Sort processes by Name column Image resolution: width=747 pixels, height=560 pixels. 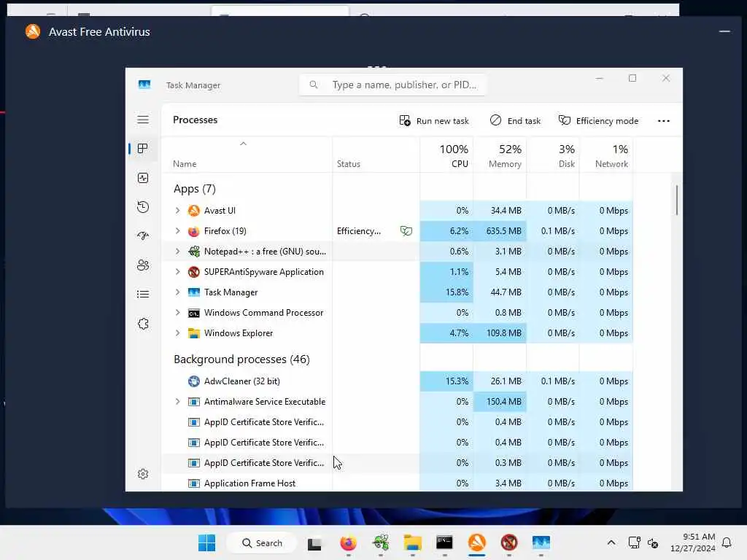(x=247, y=155)
